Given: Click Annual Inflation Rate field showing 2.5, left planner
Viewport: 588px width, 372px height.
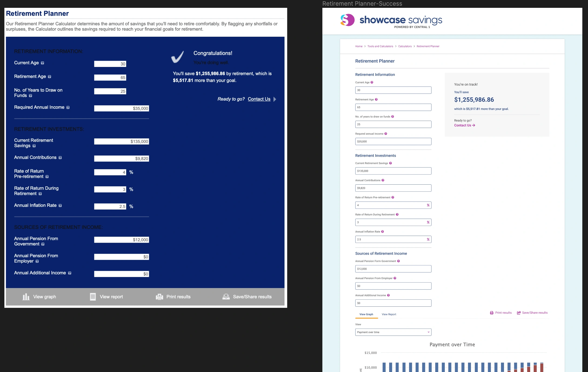Looking at the screenshot, I should tap(110, 207).
